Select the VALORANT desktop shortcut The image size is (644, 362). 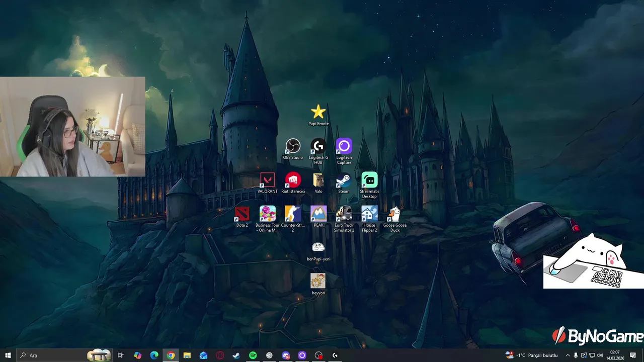[x=267, y=183]
